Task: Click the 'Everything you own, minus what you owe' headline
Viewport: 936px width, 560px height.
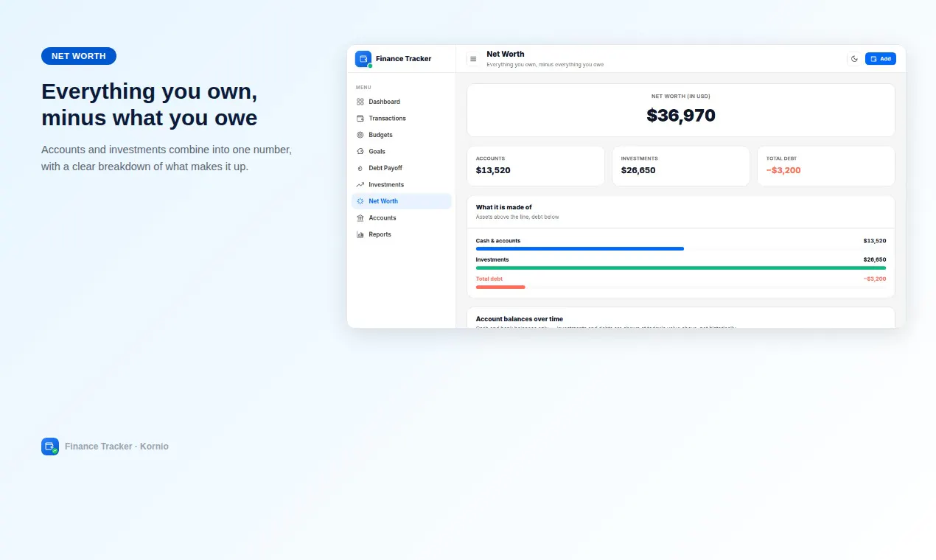Action: [x=150, y=105]
